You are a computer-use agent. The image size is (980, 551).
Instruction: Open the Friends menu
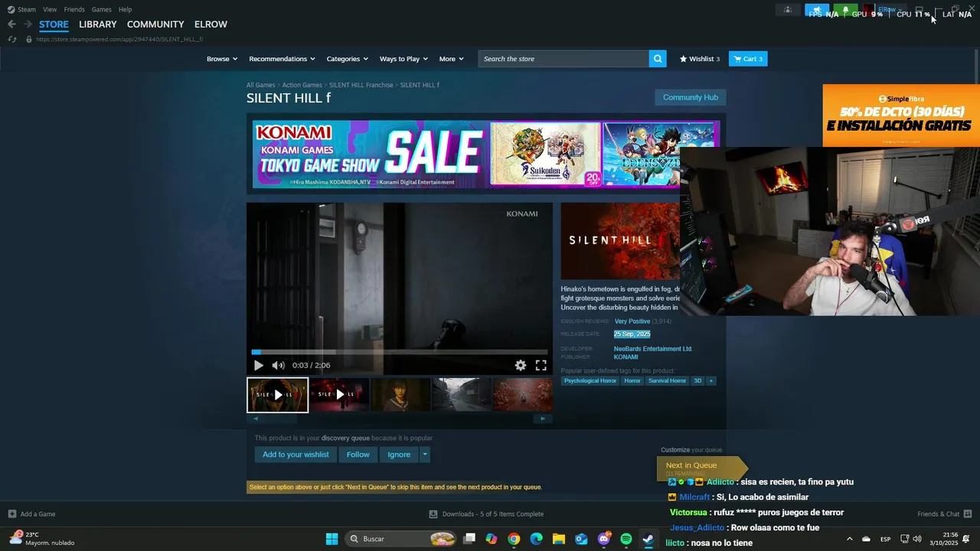click(74, 9)
